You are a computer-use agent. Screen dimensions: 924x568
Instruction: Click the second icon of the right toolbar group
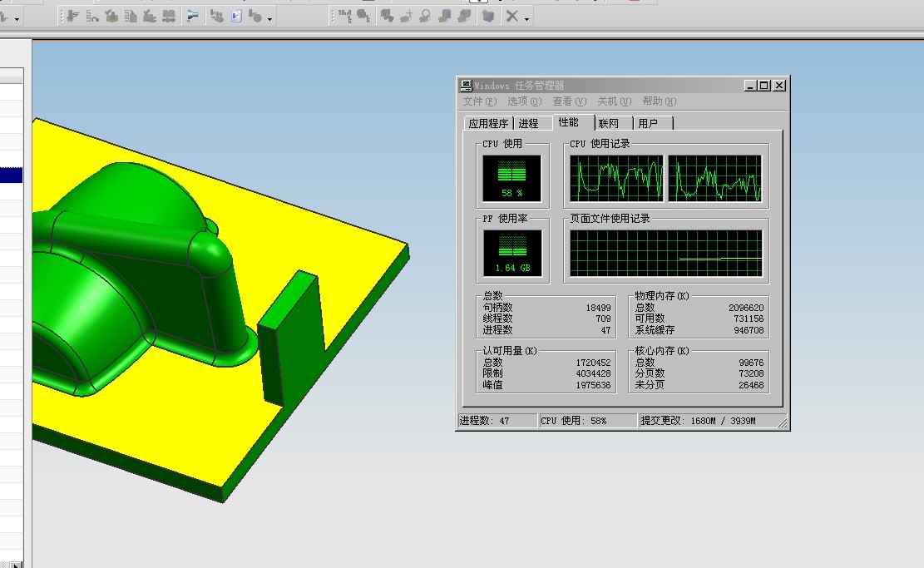coord(363,17)
